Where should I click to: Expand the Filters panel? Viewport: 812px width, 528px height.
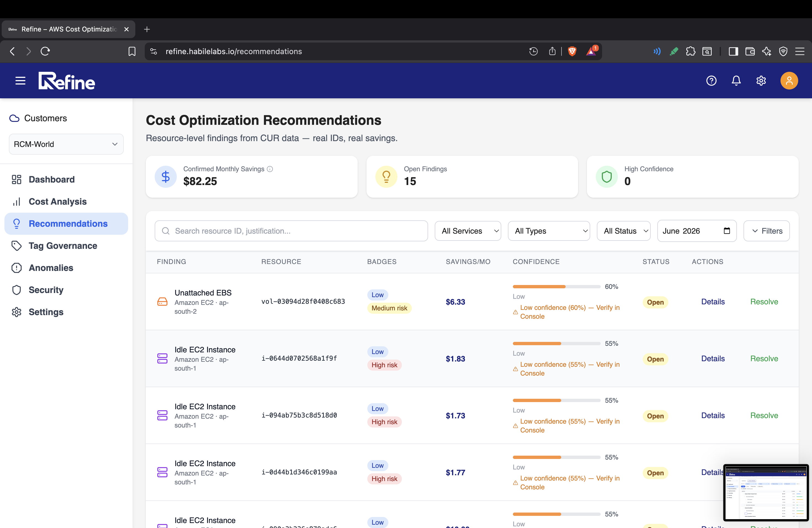click(x=766, y=231)
